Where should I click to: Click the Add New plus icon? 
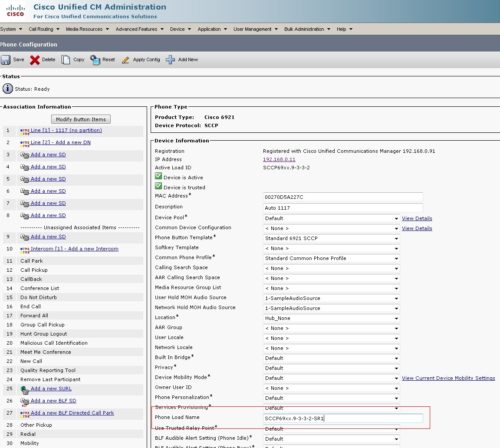(x=170, y=59)
